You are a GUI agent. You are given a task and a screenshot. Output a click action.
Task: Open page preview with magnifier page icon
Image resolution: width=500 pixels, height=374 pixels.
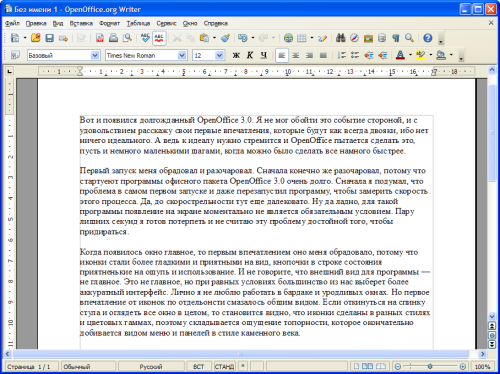pos(127,38)
